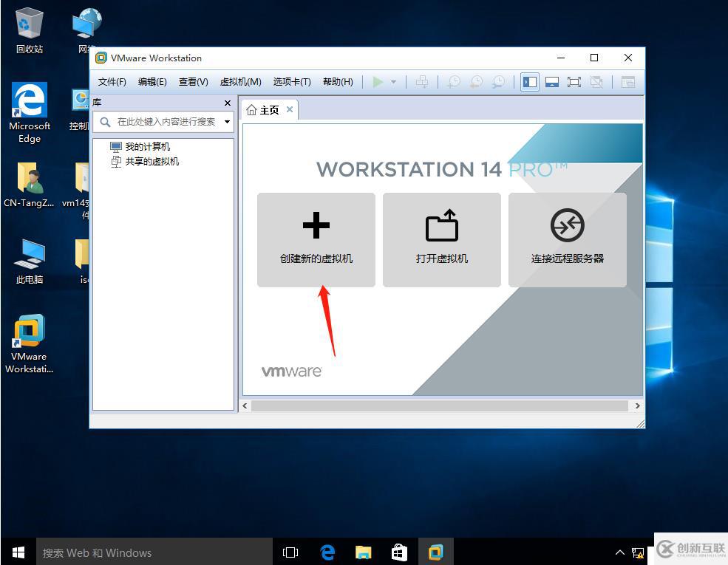
Task: Select 我的计算机 in the library tree
Action: pyautogui.click(x=147, y=147)
